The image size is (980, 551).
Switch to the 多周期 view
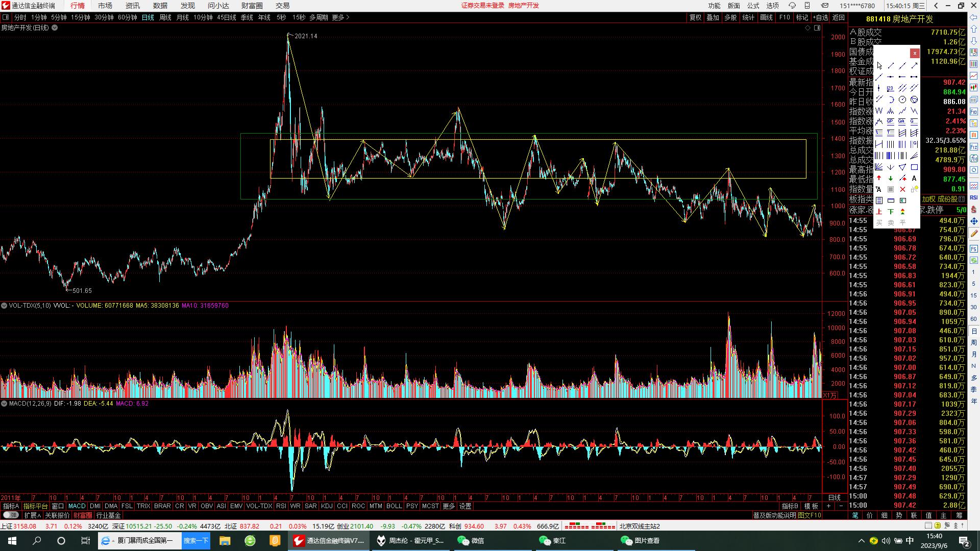click(x=318, y=17)
